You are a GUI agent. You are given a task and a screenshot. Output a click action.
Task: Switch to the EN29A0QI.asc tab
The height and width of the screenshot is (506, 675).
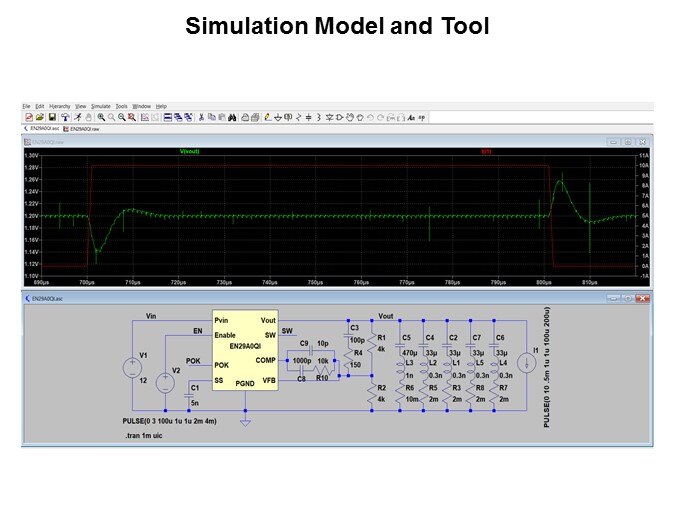click(45, 129)
